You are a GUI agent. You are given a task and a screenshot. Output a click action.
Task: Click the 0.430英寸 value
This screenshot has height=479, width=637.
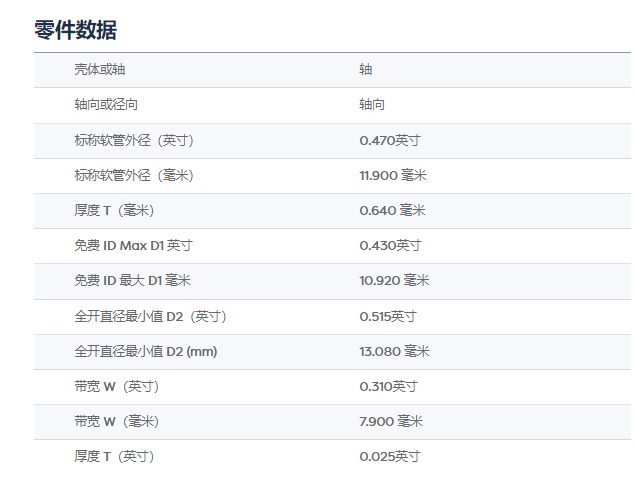pos(390,245)
